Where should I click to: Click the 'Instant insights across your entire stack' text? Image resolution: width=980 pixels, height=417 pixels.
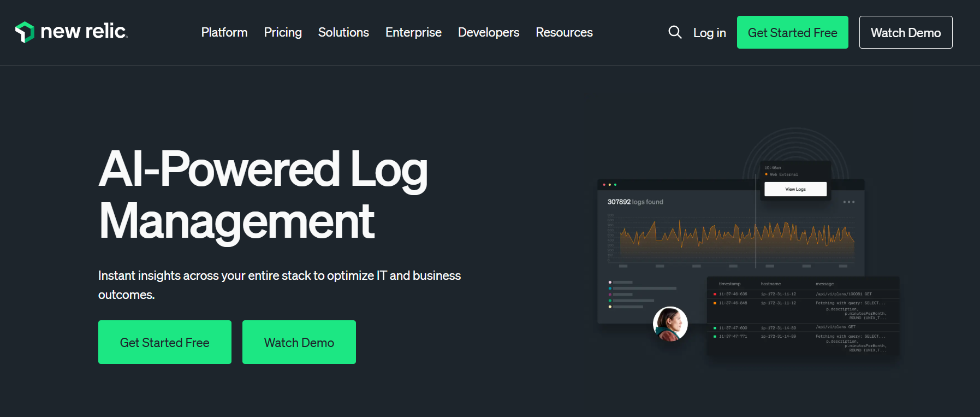click(x=280, y=285)
